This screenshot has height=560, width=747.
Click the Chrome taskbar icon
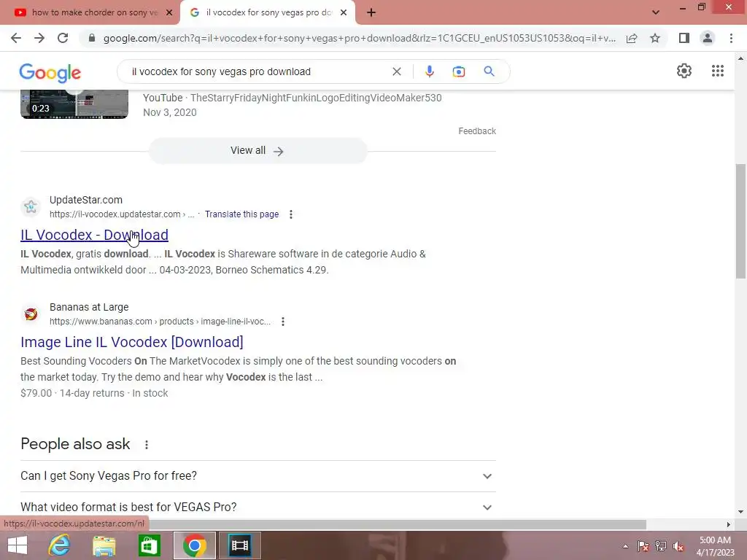pyautogui.click(x=194, y=545)
